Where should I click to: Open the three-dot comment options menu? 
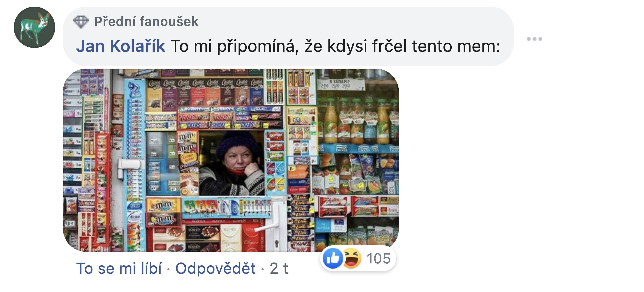click(x=534, y=39)
